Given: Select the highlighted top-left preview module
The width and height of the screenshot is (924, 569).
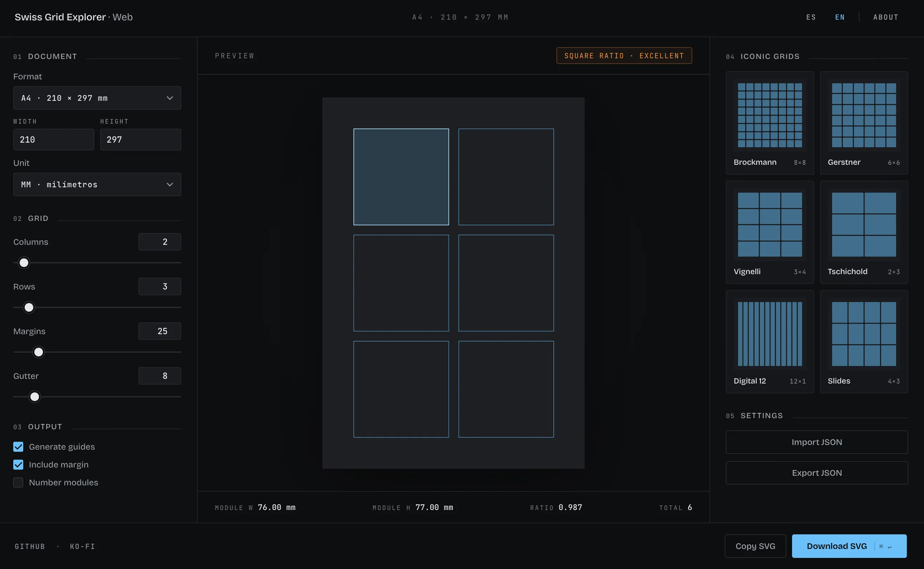Looking at the screenshot, I should coord(401,177).
